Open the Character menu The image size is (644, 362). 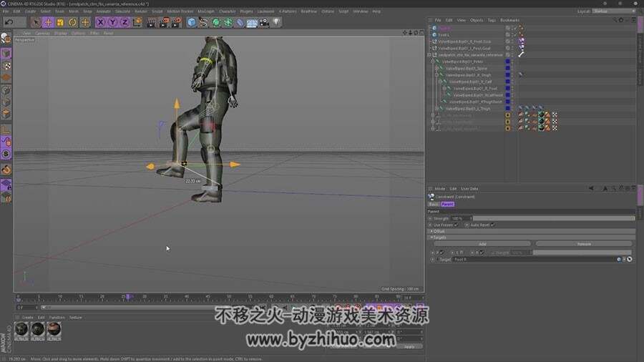(227, 11)
